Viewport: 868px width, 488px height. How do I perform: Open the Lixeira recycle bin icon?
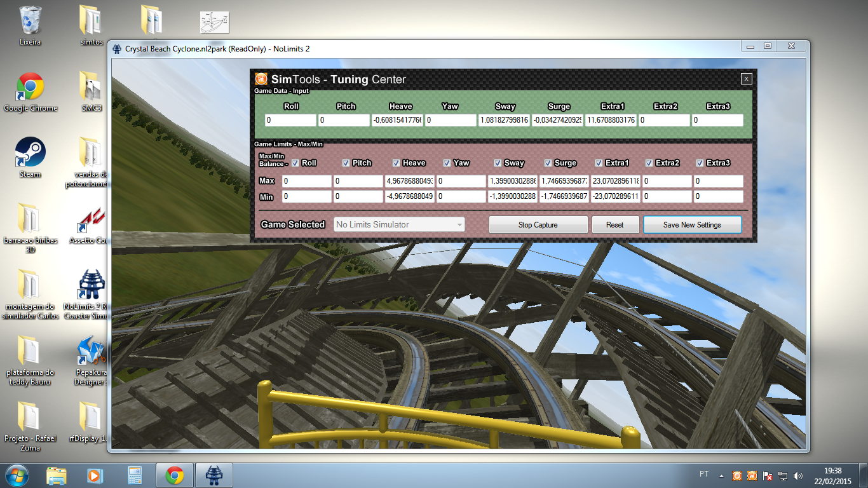click(30, 25)
